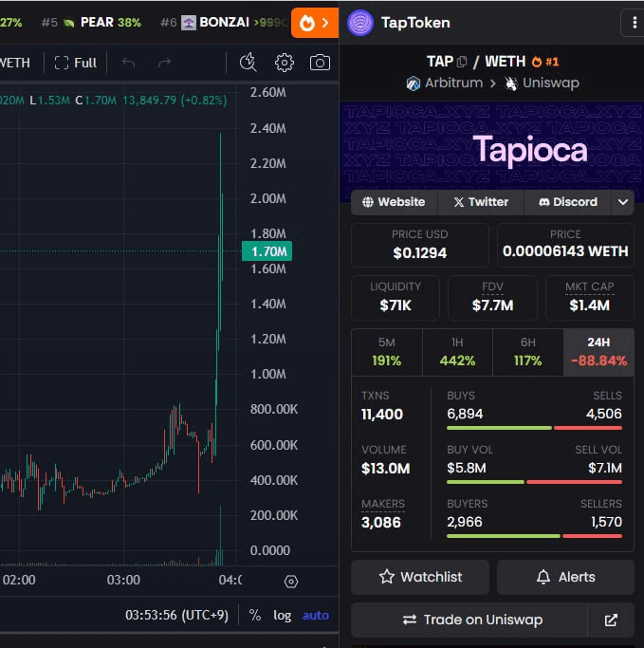This screenshot has width=644, height=648.
Task: Click the Arbitrum chain label
Action: (x=445, y=83)
